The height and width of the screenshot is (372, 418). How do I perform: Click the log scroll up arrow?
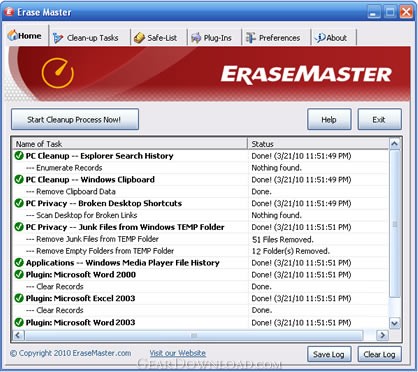pos(395,144)
